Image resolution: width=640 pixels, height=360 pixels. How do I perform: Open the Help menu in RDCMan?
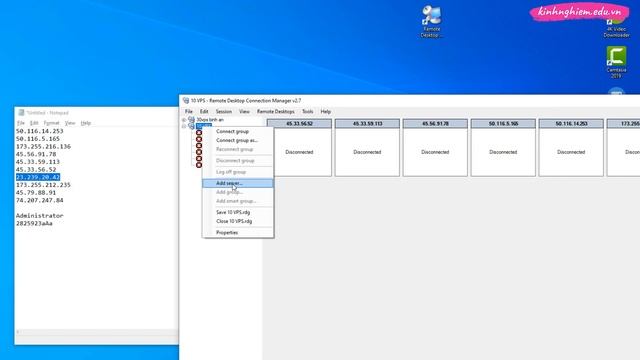pyautogui.click(x=325, y=111)
